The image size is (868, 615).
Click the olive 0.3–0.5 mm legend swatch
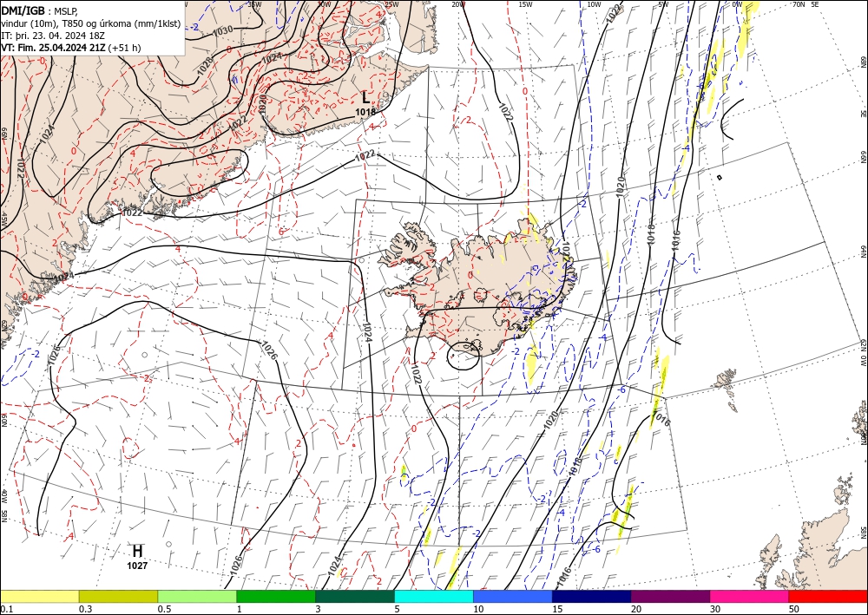[x=118, y=596]
